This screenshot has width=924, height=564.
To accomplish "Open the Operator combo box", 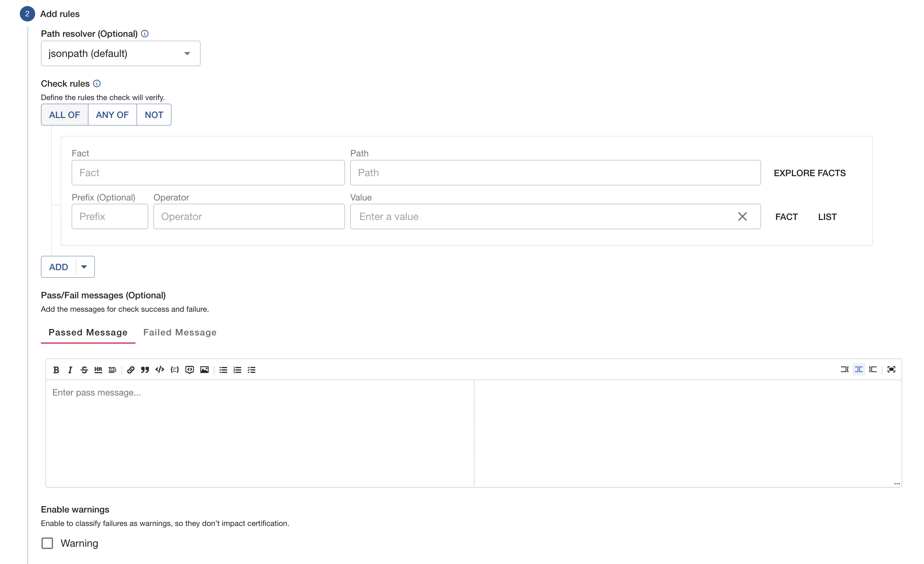I will [249, 216].
